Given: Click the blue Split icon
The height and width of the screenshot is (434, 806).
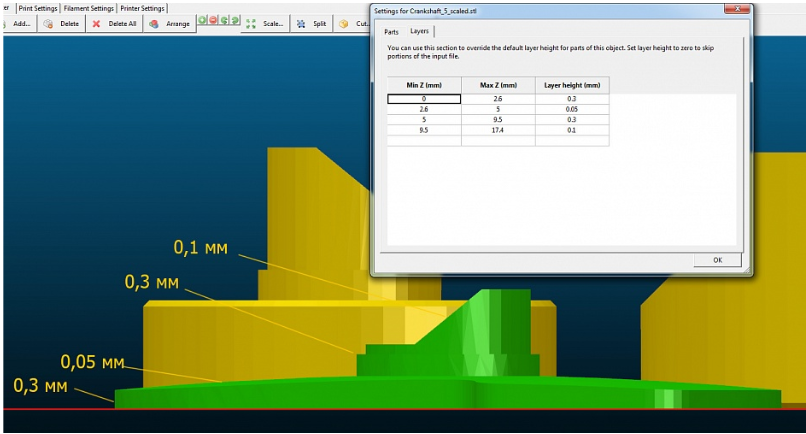Looking at the screenshot, I should [301, 24].
